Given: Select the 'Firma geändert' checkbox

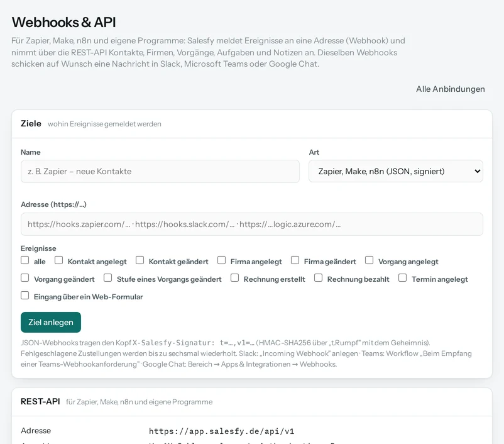Looking at the screenshot, I should (x=295, y=260).
